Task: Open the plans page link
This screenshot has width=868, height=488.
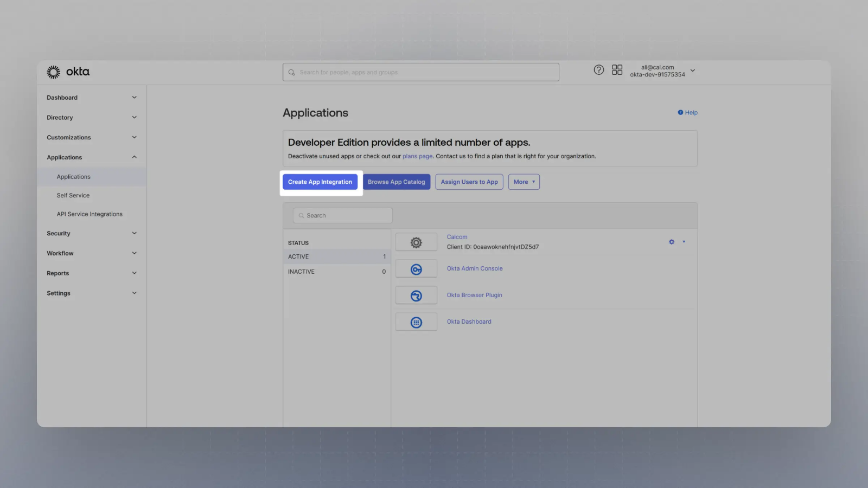Action: [417, 156]
